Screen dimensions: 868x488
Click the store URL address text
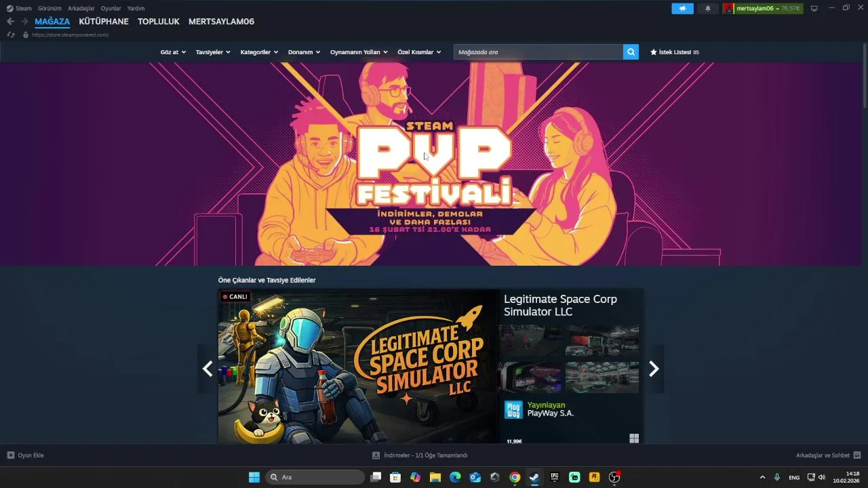click(70, 35)
